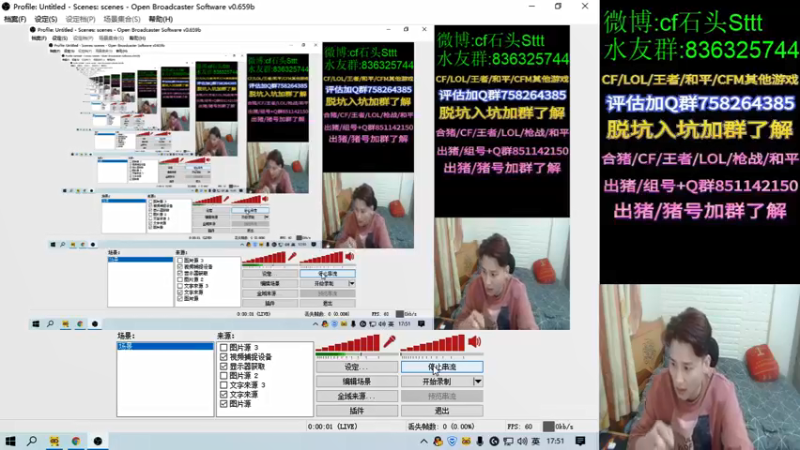Open Chrome from the taskbar
The width and height of the screenshot is (800, 450).
click(x=76, y=441)
